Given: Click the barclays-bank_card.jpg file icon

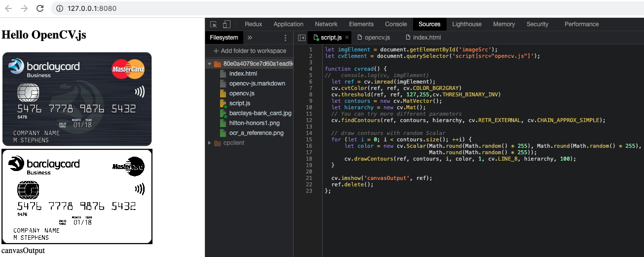Looking at the screenshot, I should coord(223,113).
